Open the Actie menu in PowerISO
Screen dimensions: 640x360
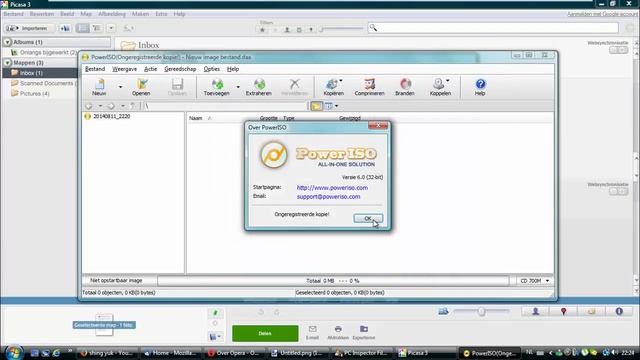151,69
